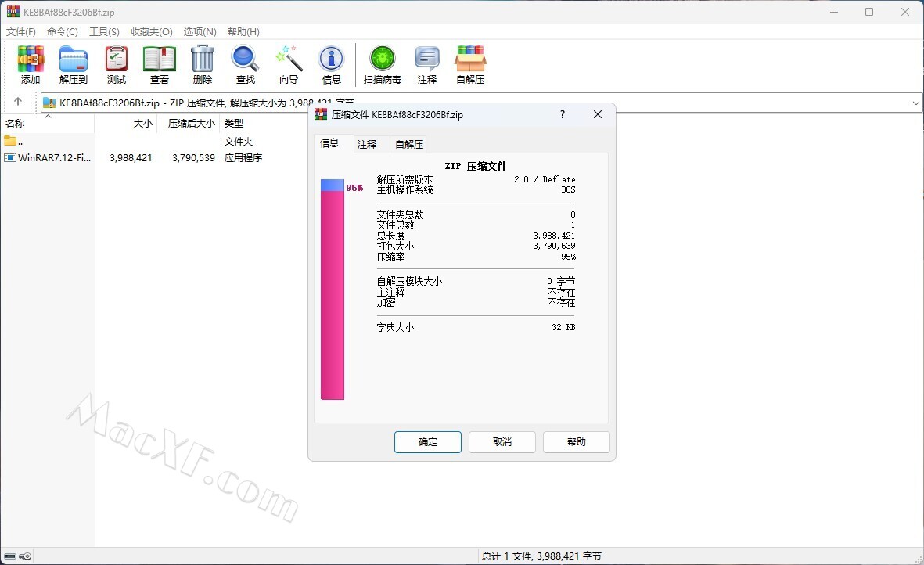The image size is (924, 565).
Task: Click the archive icon in address bar
Action: [x=49, y=103]
